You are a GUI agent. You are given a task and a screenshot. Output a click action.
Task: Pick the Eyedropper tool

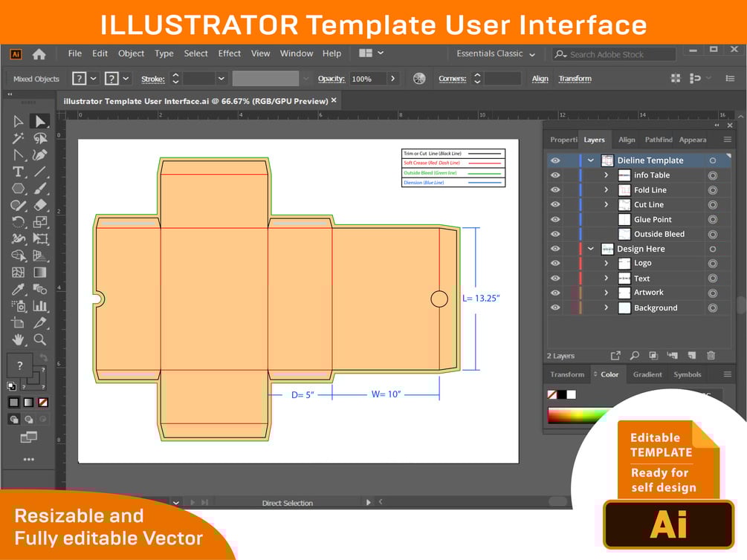18,289
